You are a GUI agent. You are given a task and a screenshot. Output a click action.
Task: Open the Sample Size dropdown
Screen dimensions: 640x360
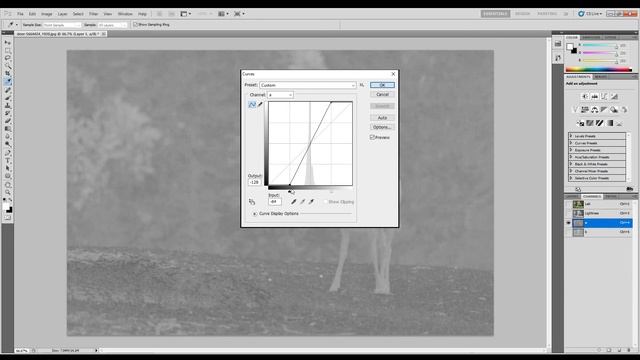(x=62, y=25)
